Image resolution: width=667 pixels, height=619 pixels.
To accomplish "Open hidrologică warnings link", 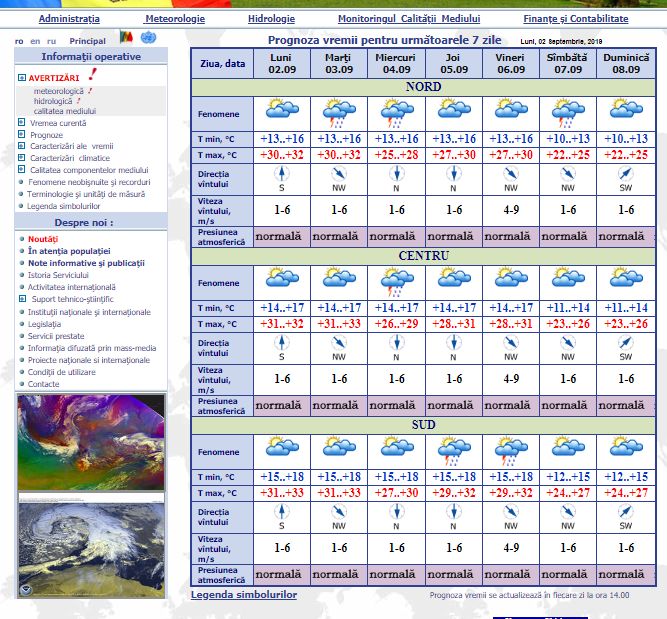I will point(53,101).
